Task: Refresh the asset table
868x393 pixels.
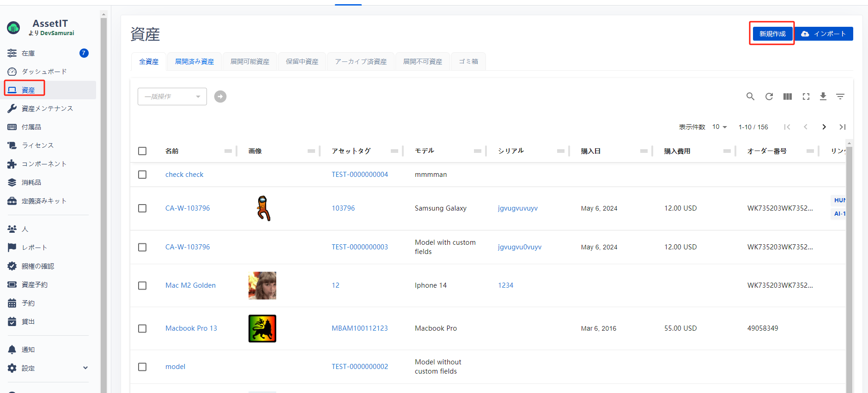Action: pos(769,97)
